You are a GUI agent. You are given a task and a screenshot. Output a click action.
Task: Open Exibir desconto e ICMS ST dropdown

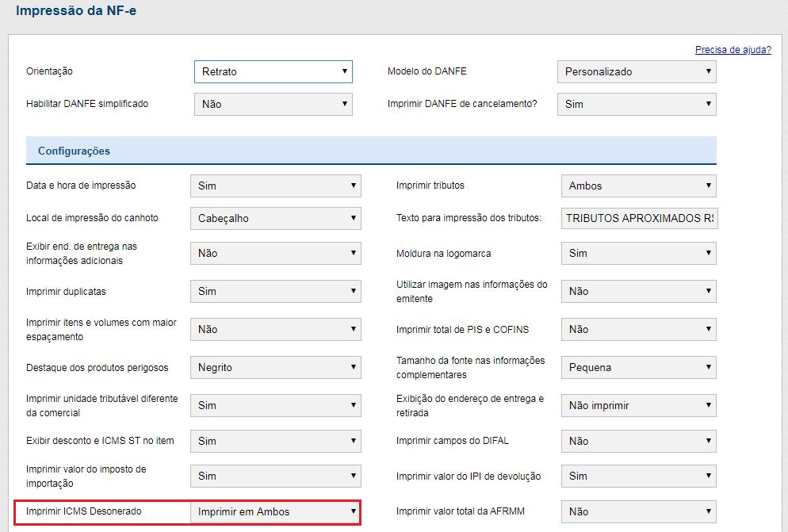click(275, 441)
